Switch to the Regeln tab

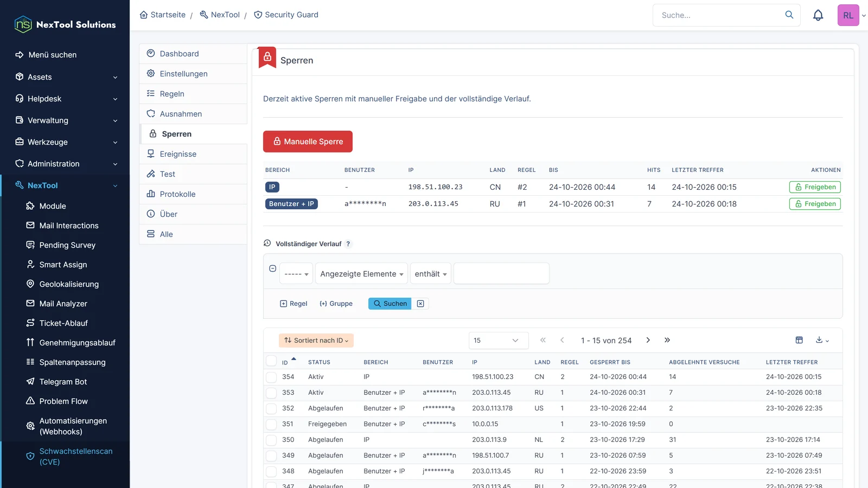[193, 94]
